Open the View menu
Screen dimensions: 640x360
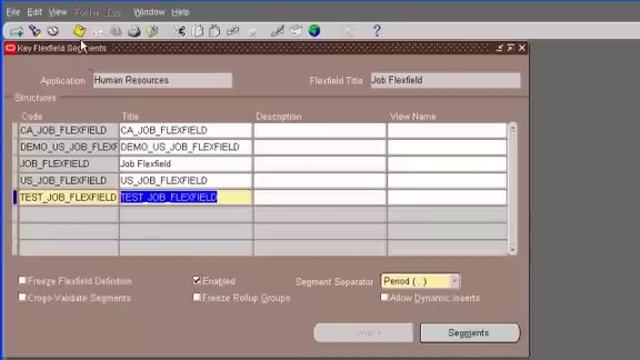pyautogui.click(x=58, y=12)
